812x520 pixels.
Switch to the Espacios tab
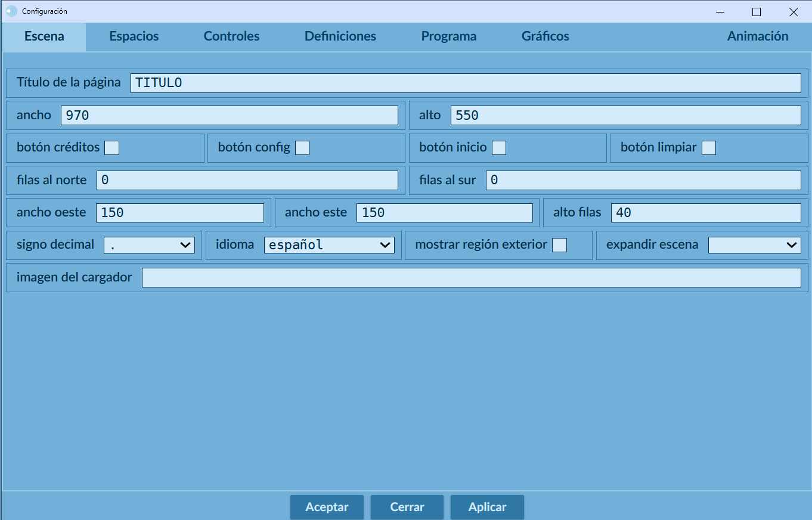click(134, 36)
